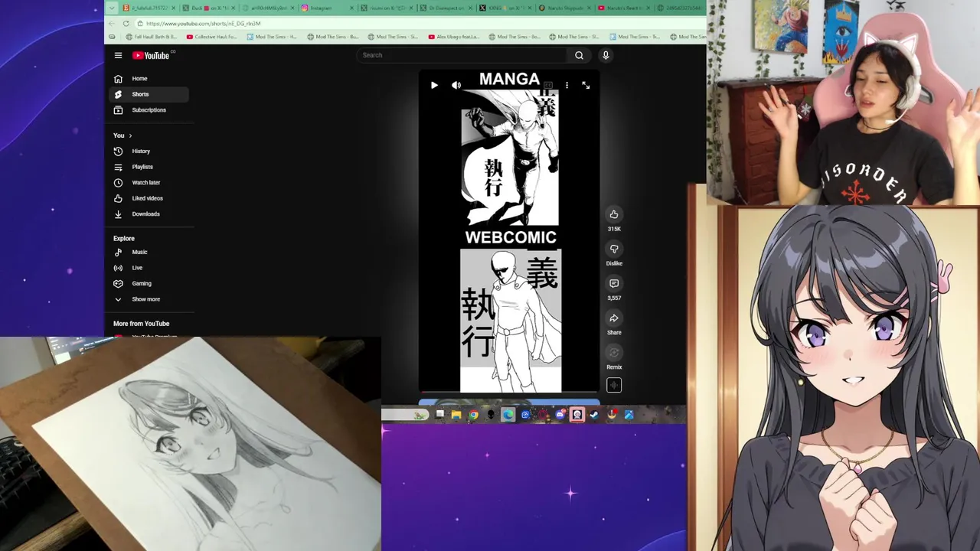The image size is (980, 551).
Task: Remix this Short
Action: pyautogui.click(x=614, y=353)
